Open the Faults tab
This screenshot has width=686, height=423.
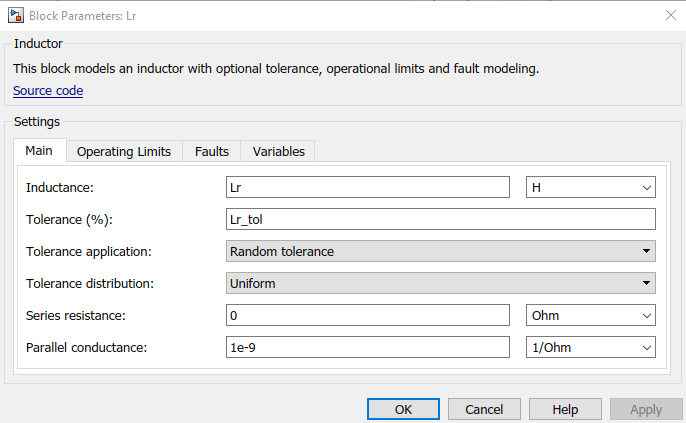(212, 151)
